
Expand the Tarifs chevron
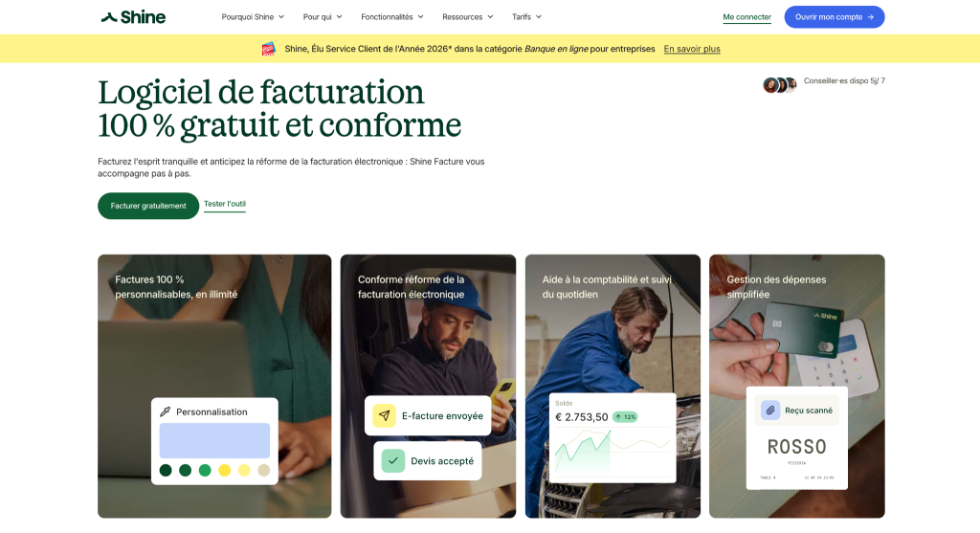[539, 17]
